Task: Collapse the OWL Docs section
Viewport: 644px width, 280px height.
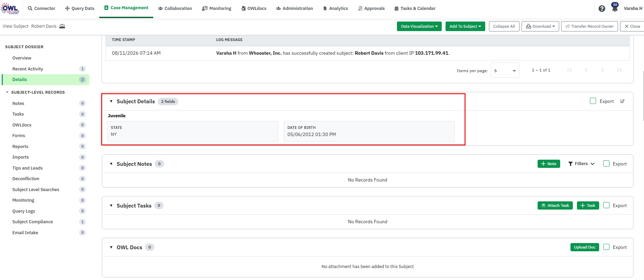Action: (111, 247)
